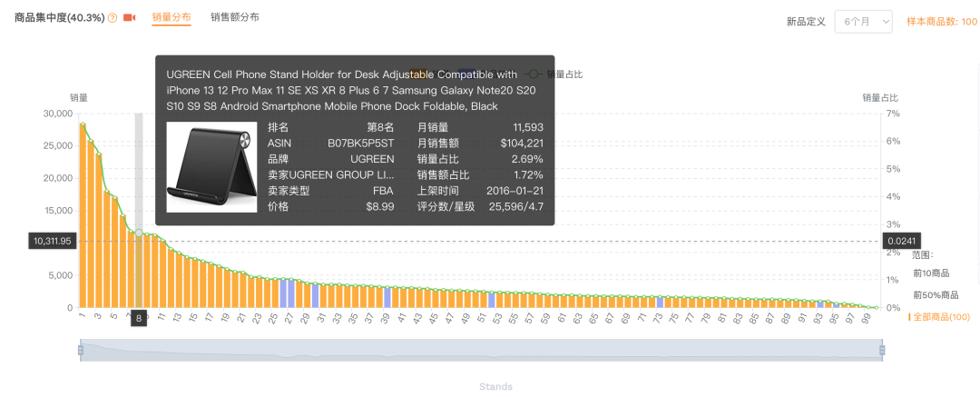Viewport: 980px width, 397px height.
Task: Click the UGREEN phone stand product thumbnail
Action: pyautogui.click(x=211, y=166)
